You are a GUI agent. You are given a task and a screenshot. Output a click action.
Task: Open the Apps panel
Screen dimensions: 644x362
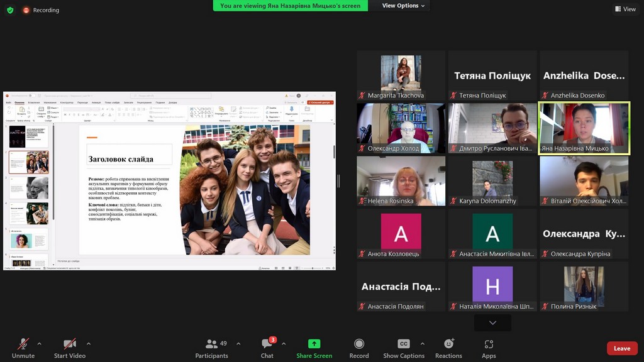(x=489, y=344)
